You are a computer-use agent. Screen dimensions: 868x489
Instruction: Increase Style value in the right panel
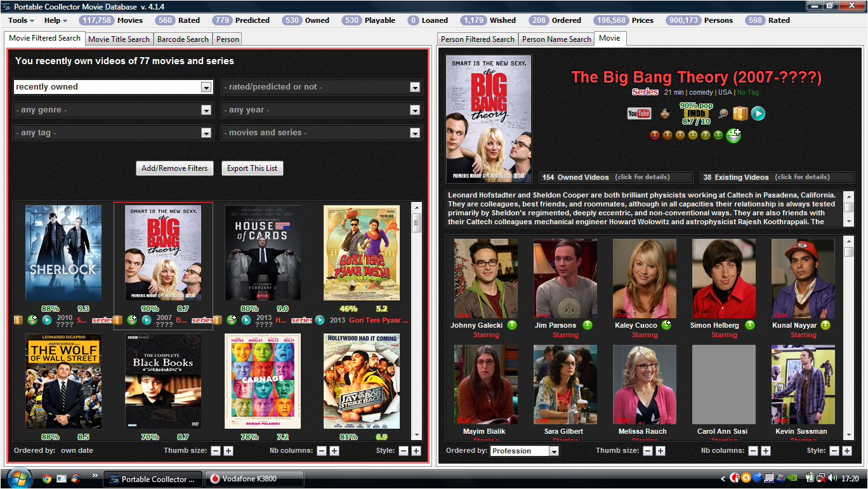(848, 450)
